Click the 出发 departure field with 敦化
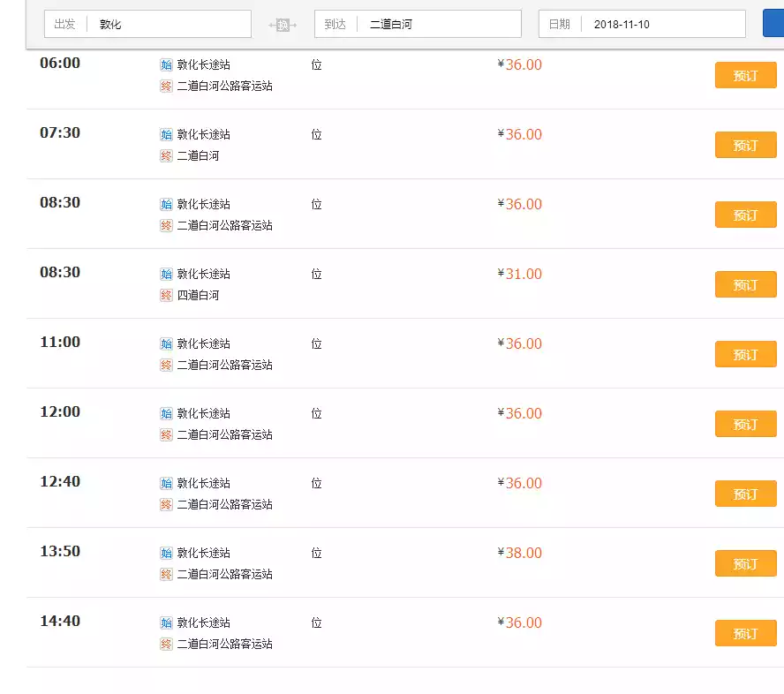The height and width of the screenshot is (694, 784). (168, 24)
